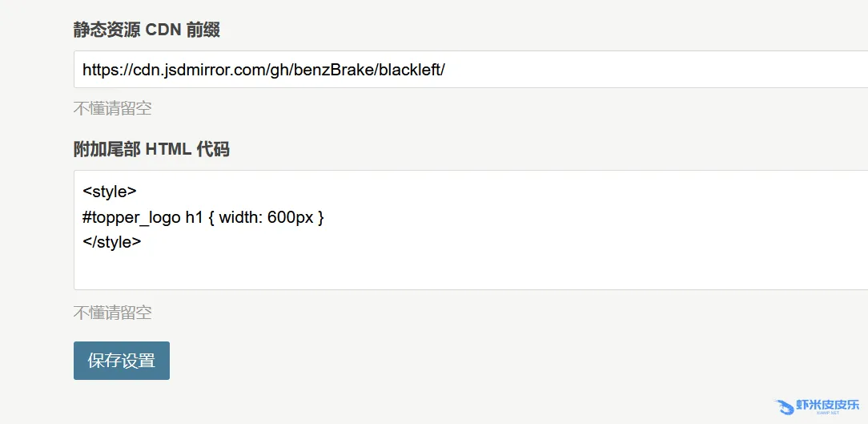Click https at the start of the CDN URL

[x=100, y=70]
